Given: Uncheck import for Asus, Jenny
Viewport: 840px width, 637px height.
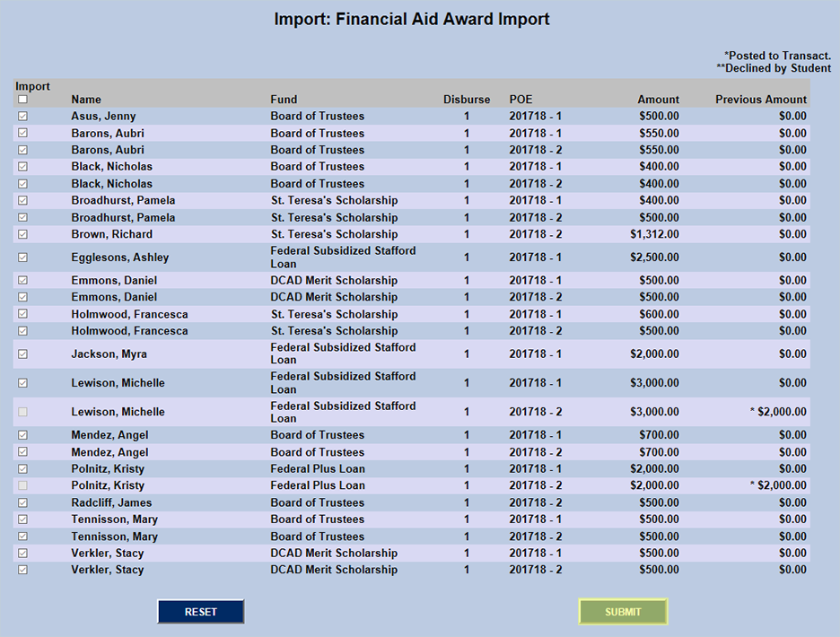Looking at the screenshot, I should point(23,117).
